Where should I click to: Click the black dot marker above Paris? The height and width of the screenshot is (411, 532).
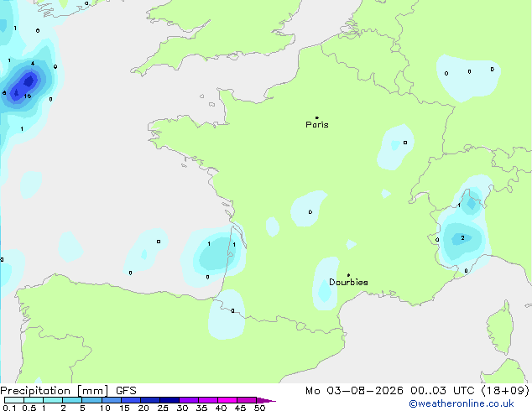point(317,117)
